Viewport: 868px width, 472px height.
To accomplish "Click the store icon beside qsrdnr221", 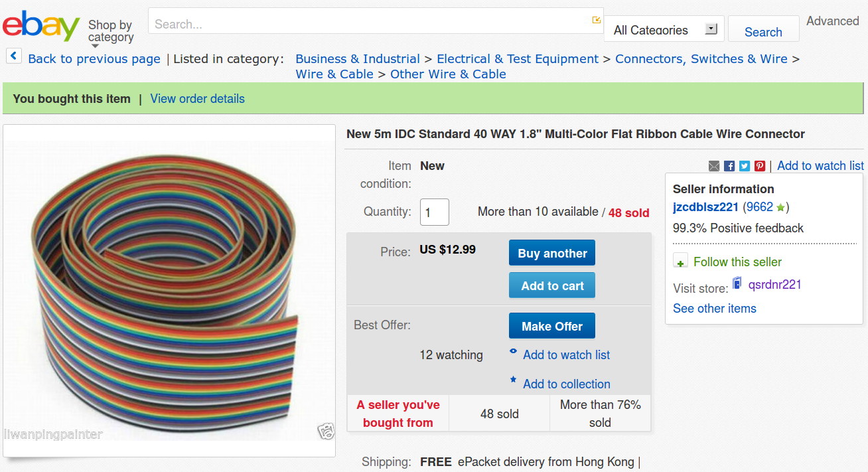I will coord(737,284).
